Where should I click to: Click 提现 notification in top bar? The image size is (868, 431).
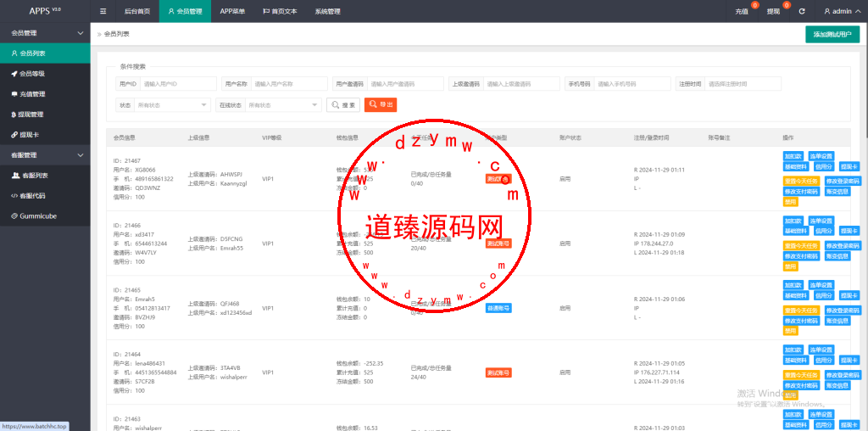pos(774,11)
